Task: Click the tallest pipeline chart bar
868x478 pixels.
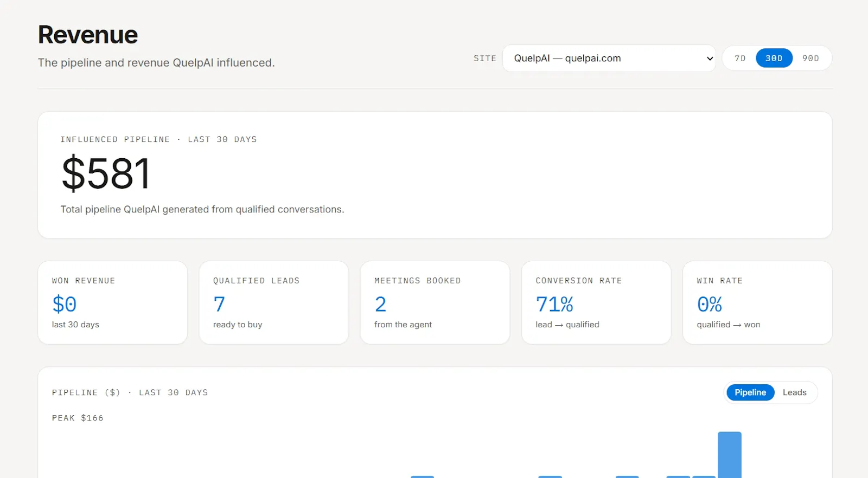Action: tap(730, 455)
